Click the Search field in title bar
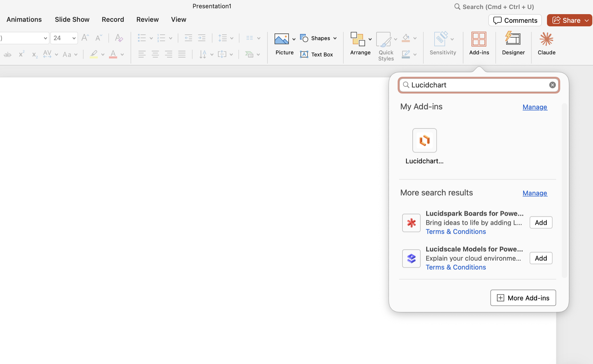This screenshot has height=364, width=593. (x=494, y=7)
